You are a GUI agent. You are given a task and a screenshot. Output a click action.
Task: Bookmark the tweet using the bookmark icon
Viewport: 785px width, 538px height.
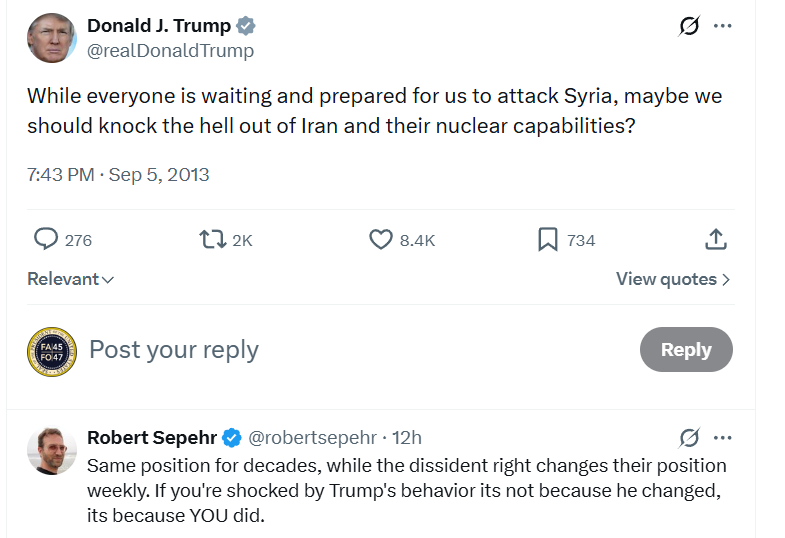547,239
